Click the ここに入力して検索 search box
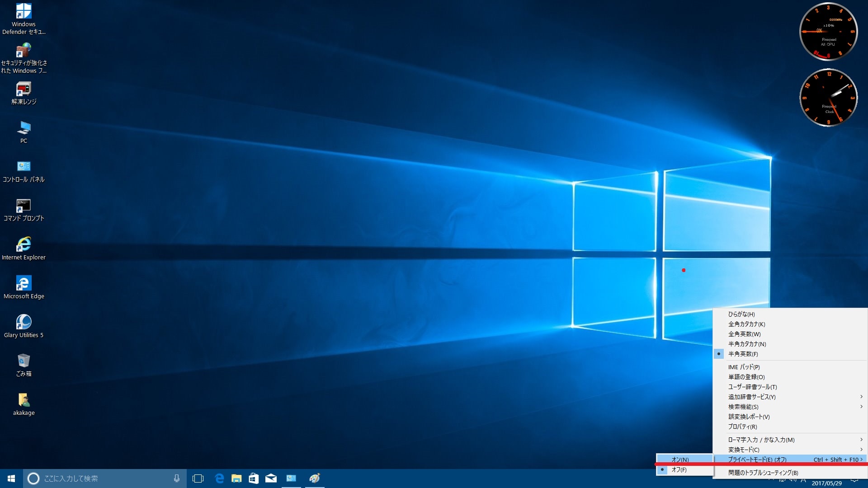This screenshot has height=488, width=868. (x=104, y=479)
